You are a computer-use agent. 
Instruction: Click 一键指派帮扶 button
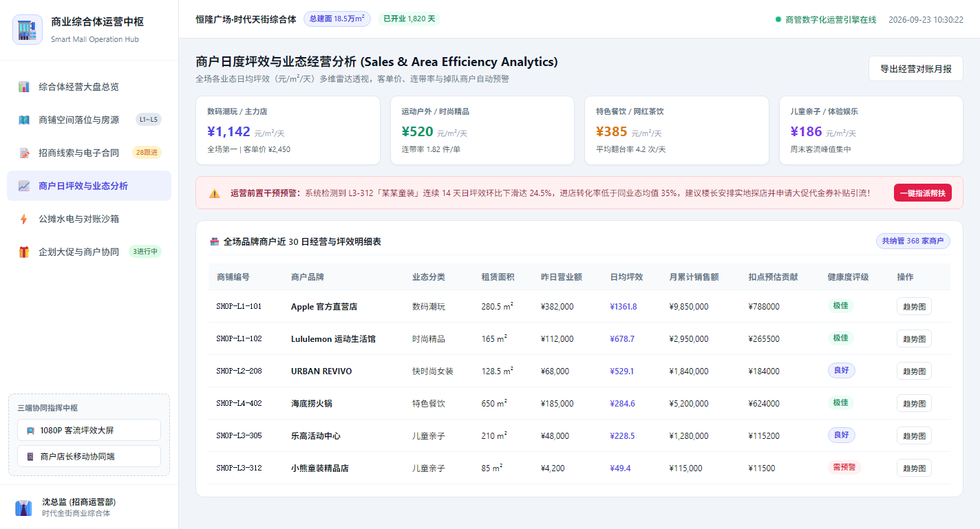(x=922, y=193)
